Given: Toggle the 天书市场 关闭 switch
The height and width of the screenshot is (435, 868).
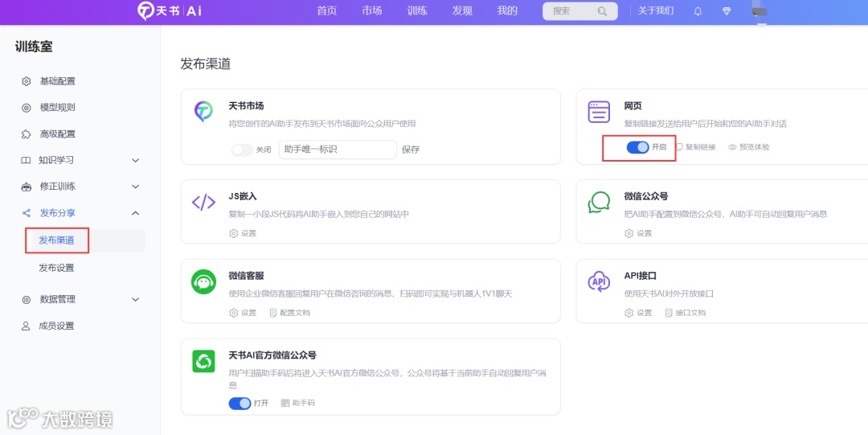Looking at the screenshot, I should [x=242, y=150].
